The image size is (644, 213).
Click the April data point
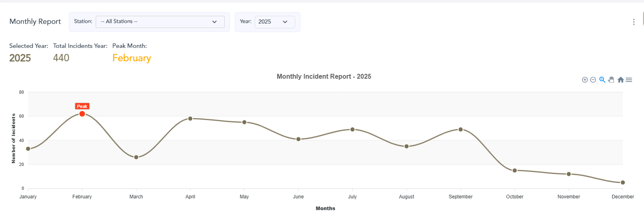coord(190,118)
